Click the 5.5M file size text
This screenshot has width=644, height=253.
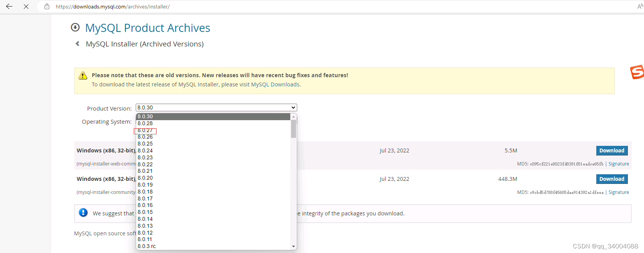tap(511, 150)
